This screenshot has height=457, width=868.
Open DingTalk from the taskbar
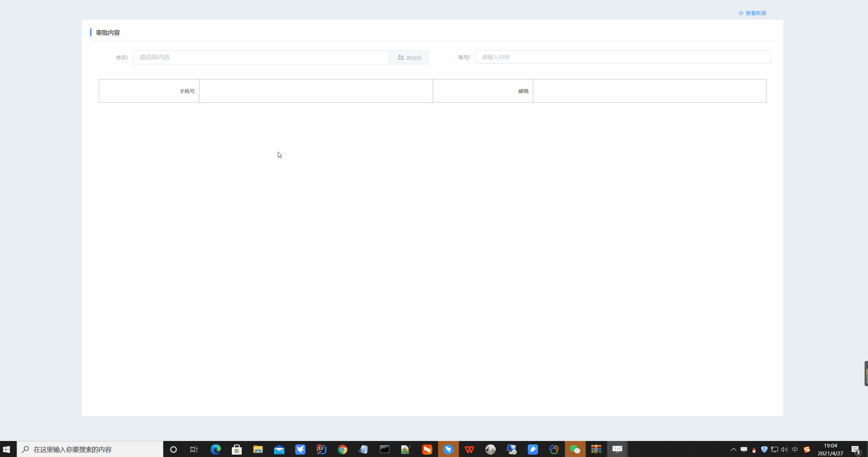pos(448,449)
